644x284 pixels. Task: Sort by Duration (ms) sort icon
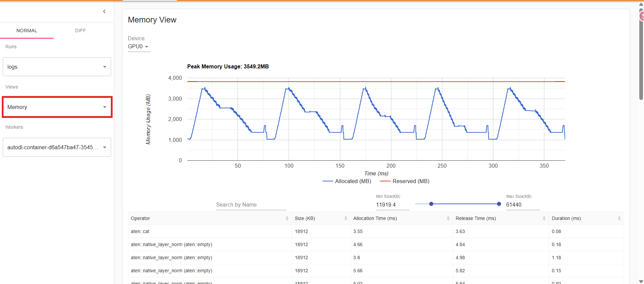tap(619, 218)
